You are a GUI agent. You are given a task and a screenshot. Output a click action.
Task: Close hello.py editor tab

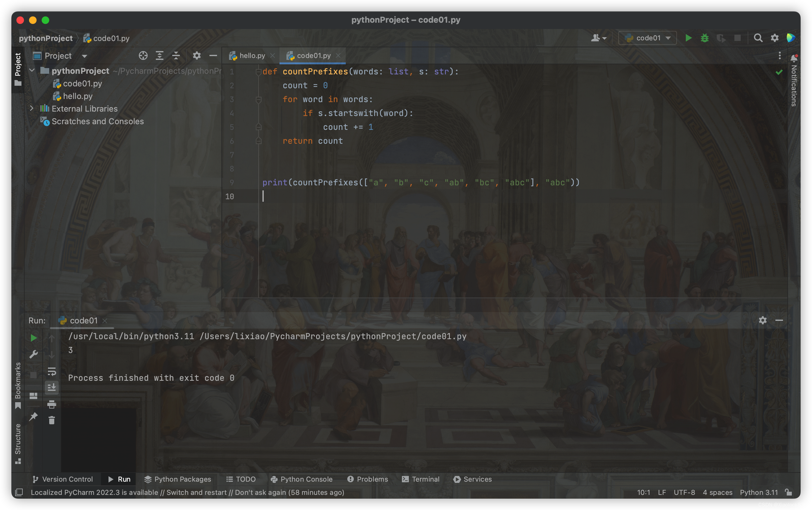pyautogui.click(x=273, y=55)
